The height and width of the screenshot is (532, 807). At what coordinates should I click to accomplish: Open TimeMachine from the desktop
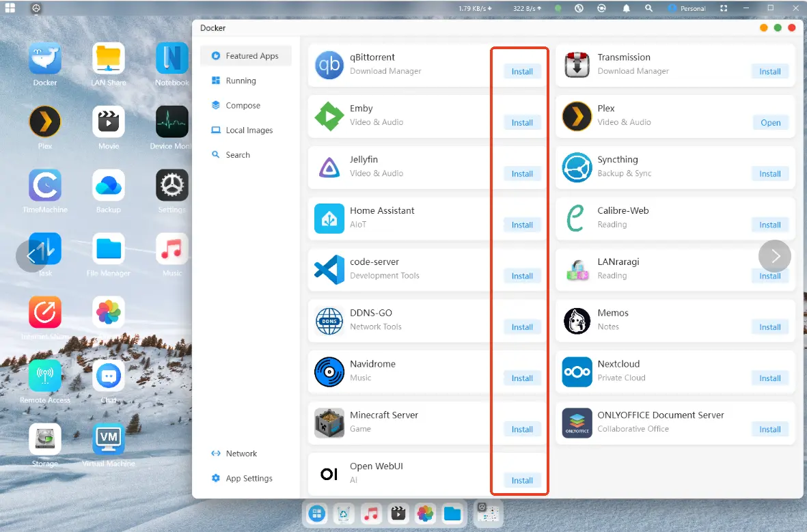pos(45,186)
